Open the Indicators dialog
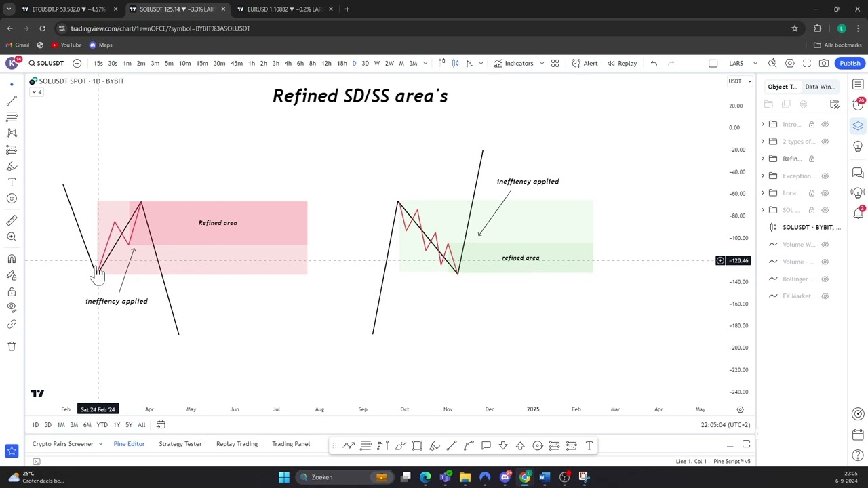This screenshot has width=868, height=488. click(513, 63)
